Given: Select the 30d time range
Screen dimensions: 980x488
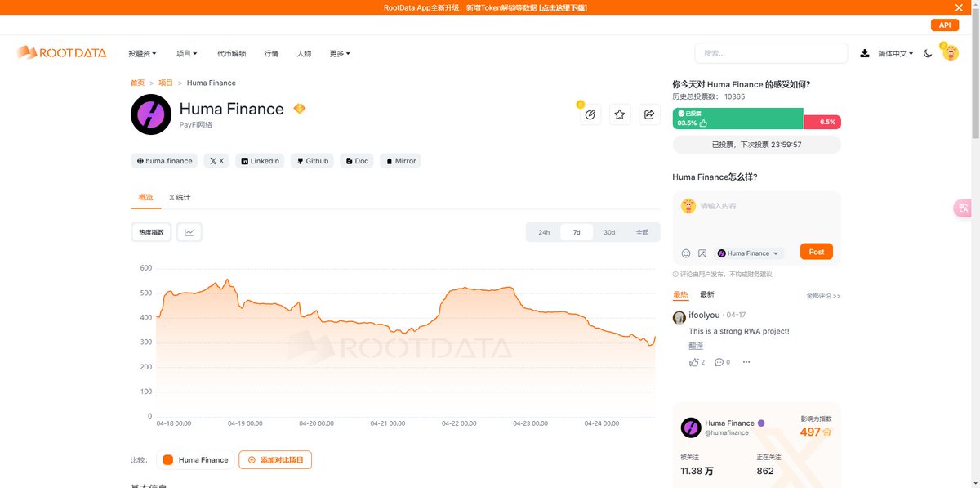Looking at the screenshot, I should tap(609, 232).
